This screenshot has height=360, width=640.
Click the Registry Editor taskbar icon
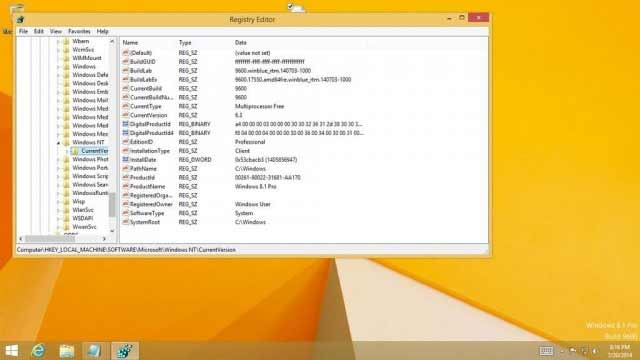(125, 351)
